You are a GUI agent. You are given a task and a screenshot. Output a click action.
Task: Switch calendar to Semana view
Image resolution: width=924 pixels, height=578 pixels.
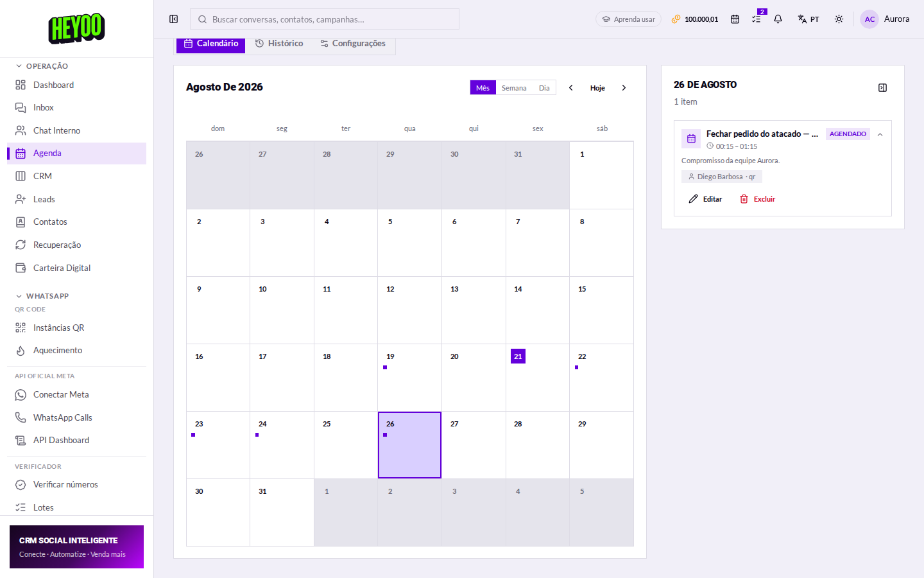(x=514, y=88)
